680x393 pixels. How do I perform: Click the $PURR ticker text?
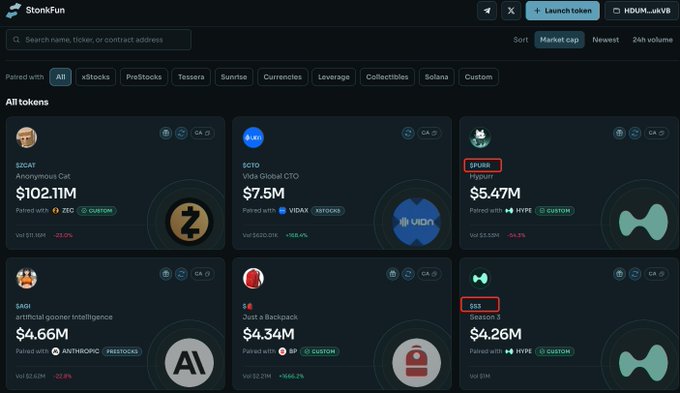tap(480, 165)
